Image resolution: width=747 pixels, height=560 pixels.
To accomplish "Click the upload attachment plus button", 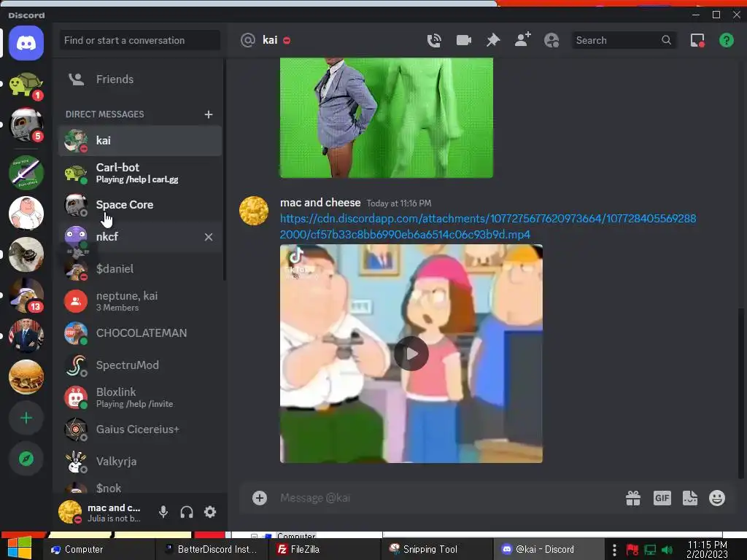I will click(260, 498).
